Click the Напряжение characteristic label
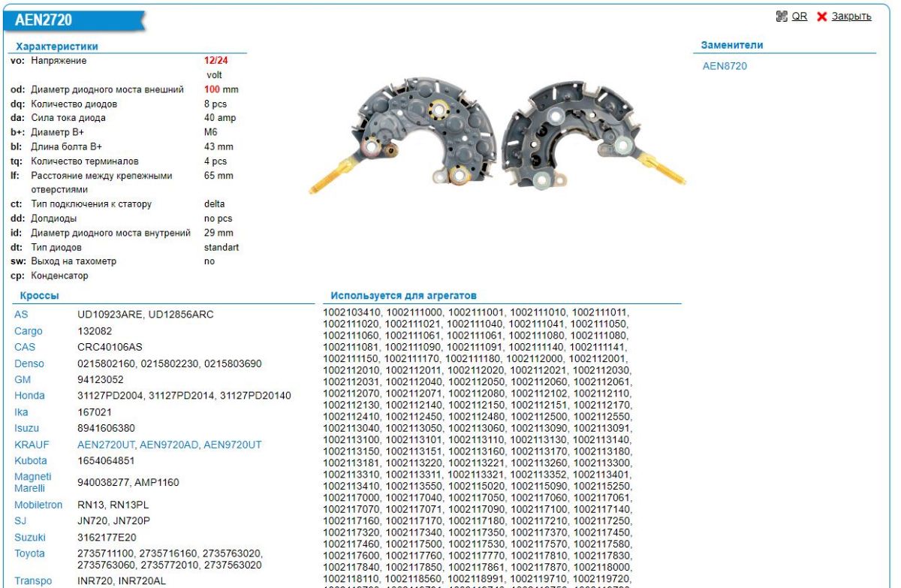This screenshot has height=588, width=901. (x=59, y=61)
